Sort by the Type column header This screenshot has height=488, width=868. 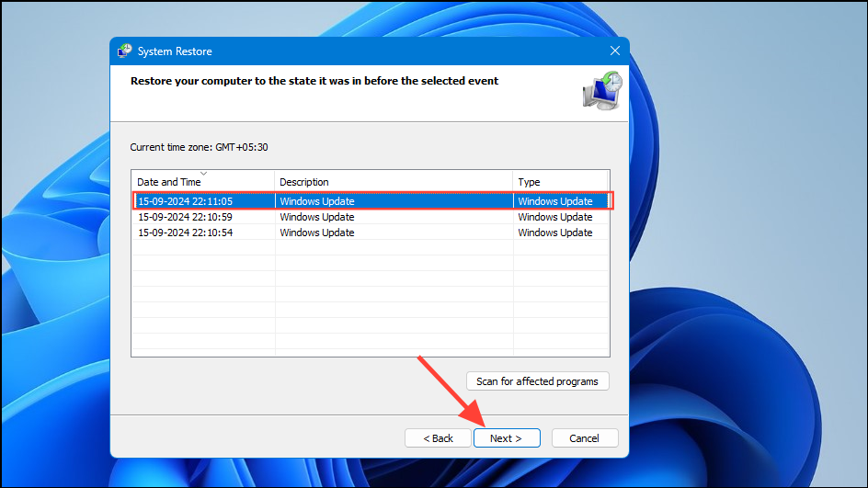[x=560, y=181]
